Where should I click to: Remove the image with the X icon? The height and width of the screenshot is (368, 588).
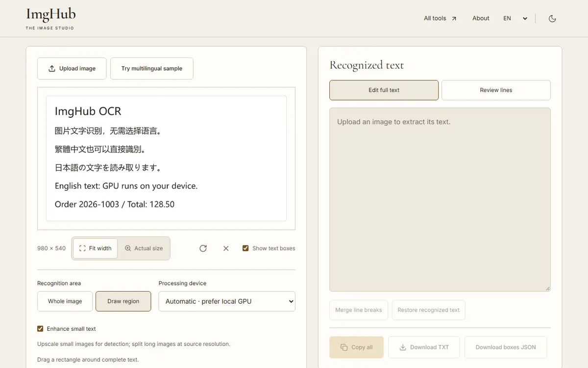pyautogui.click(x=226, y=248)
